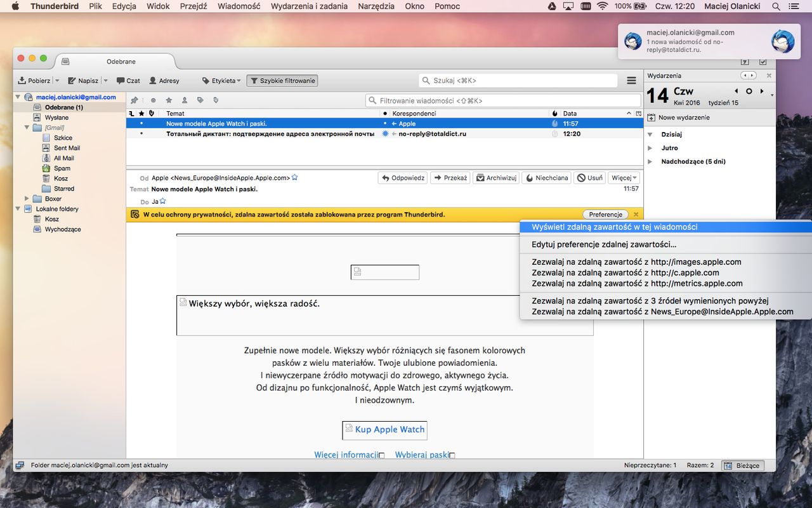The width and height of the screenshot is (812, 508).
Task: Expand the Jutro events section
Action: (x=650, y=148)
